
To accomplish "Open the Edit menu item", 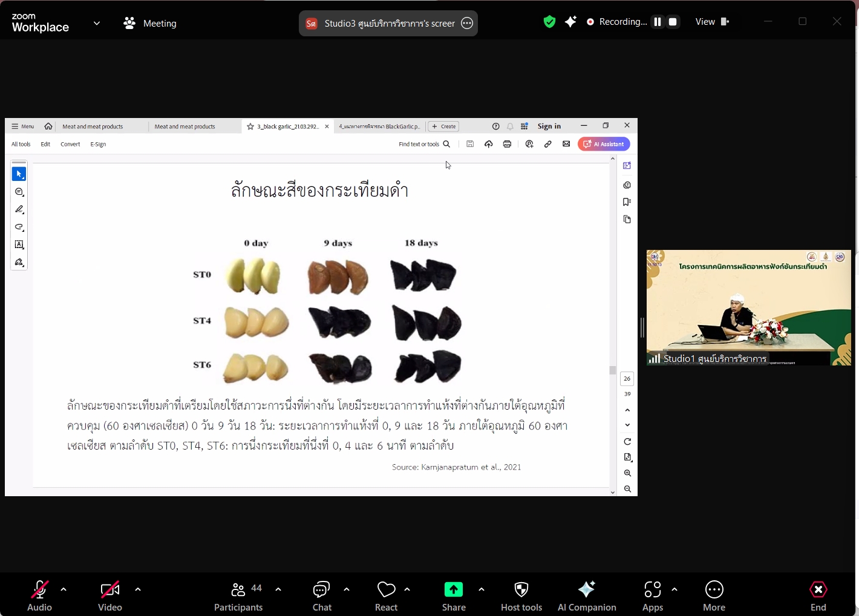I will [x=45, y=144].
